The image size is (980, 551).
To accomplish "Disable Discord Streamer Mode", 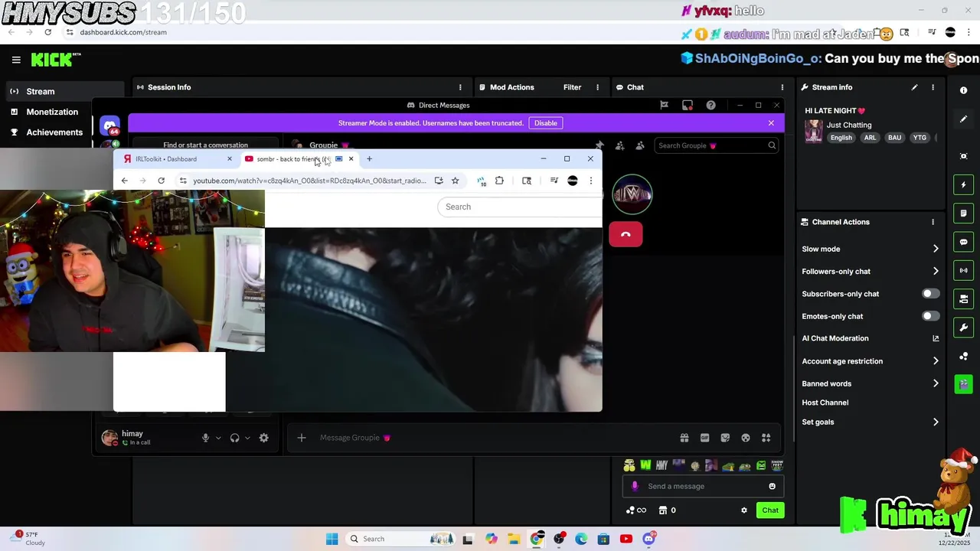I will pos(546,123).
